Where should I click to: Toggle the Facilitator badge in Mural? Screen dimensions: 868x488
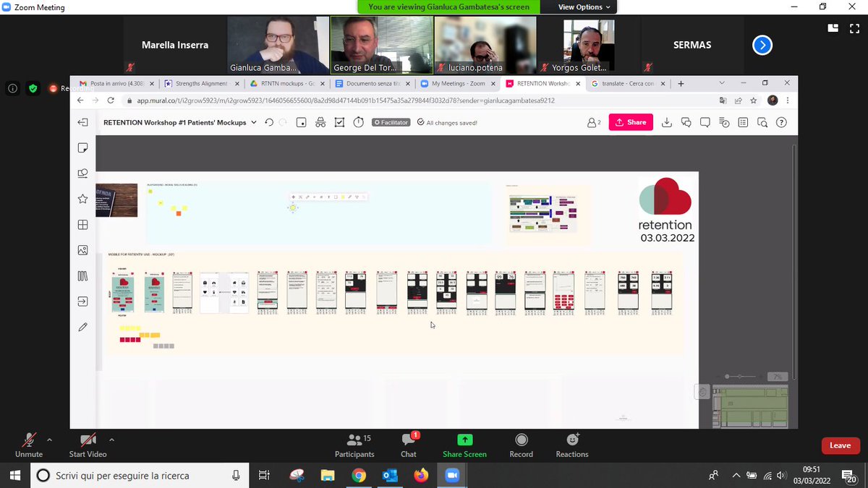(x=391, y=122)
